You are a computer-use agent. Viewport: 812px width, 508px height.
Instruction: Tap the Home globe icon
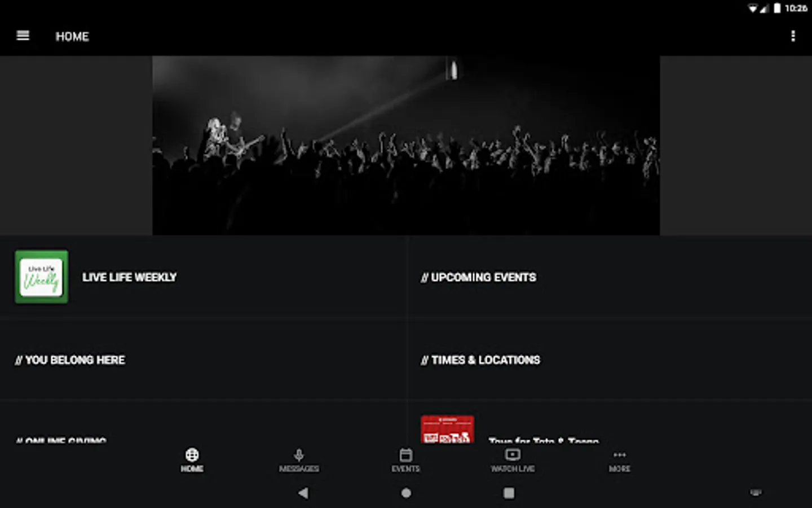[192, 454]
